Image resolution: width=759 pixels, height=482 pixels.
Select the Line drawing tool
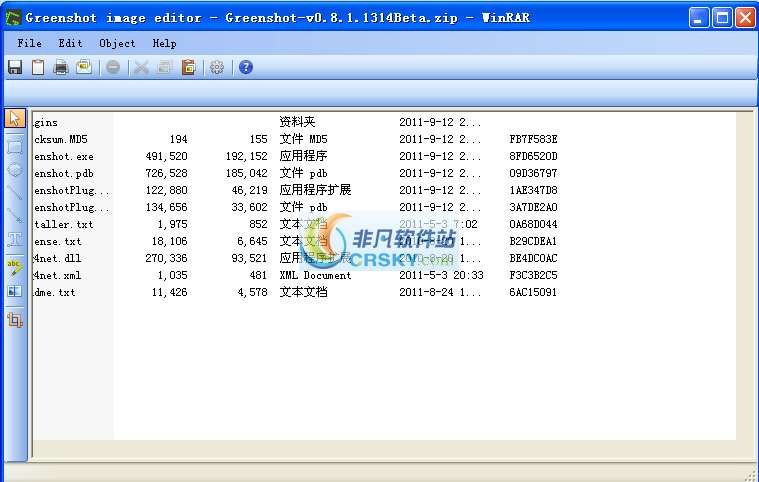coord(15,193)
